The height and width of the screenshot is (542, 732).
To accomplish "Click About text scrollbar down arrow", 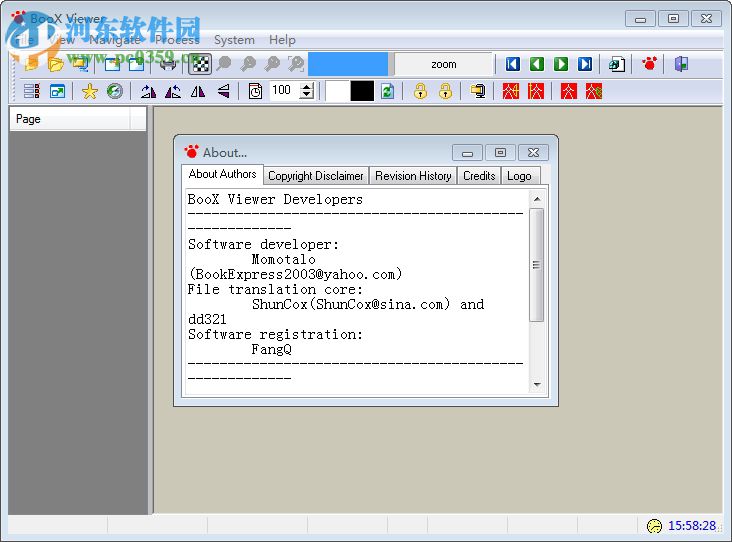I will click(x=537, y=385).
